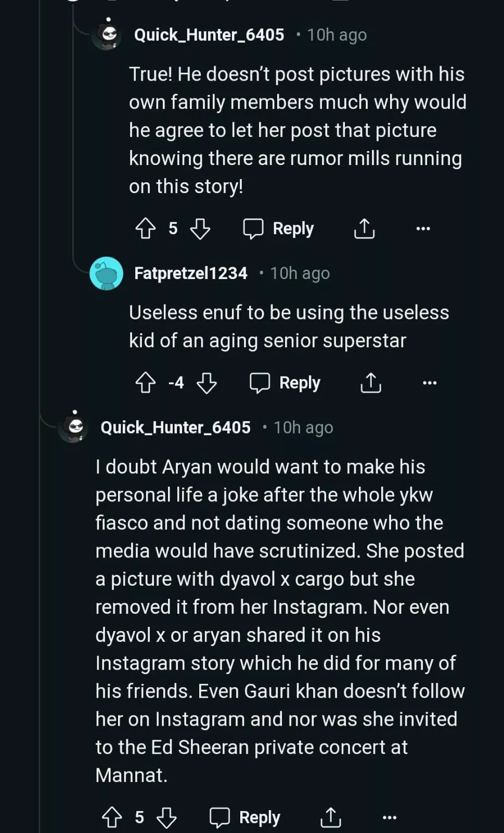Share the 'I doubt Aryan' comment
Image resolution: width=504 pixels, height=833 pixels.
coord(330,817)
